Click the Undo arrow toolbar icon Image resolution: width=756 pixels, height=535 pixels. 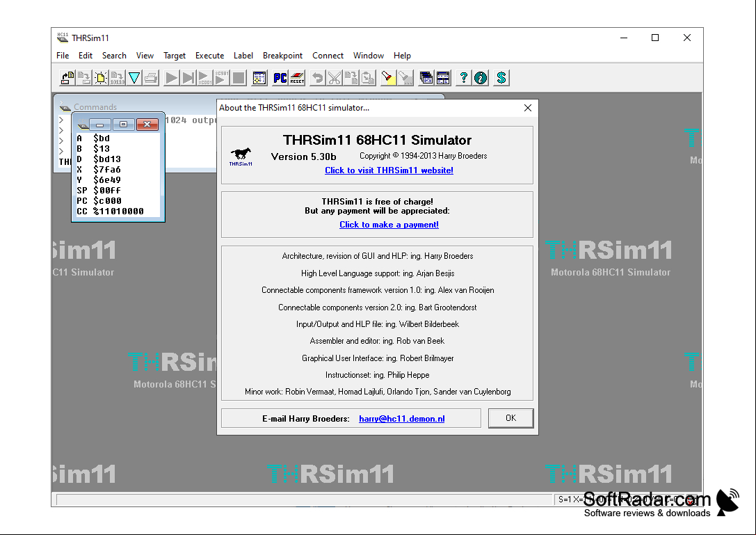point(317,78)
